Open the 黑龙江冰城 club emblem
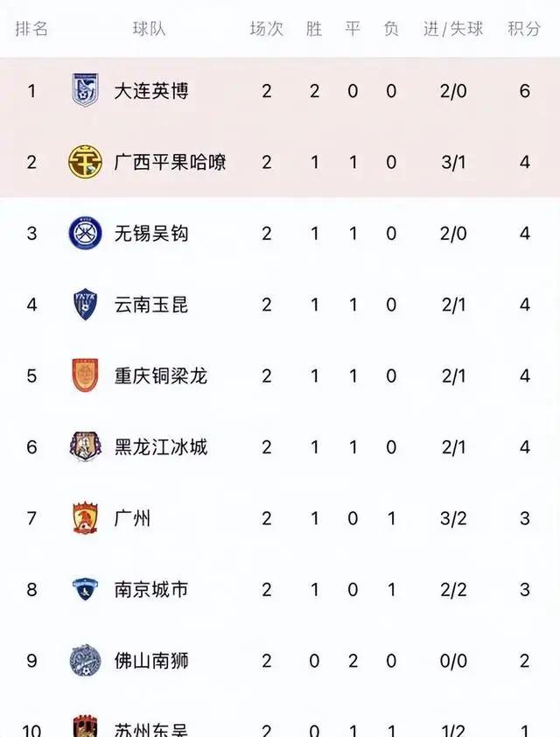Screen dimensions: 560x737 point(85,447)
